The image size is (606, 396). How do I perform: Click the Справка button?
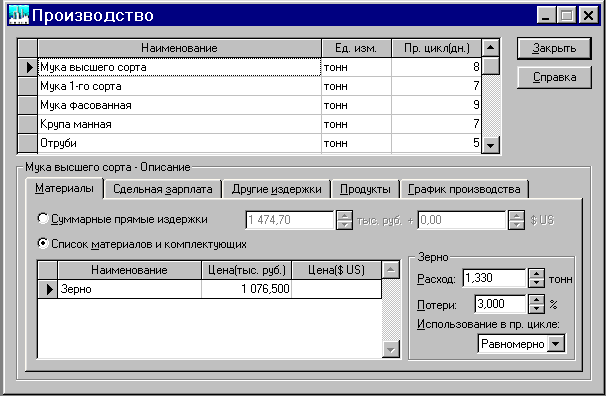pos(554,77)
